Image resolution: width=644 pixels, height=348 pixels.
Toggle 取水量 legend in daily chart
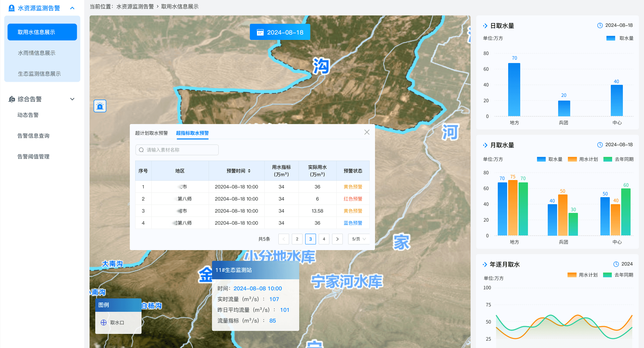620,38
